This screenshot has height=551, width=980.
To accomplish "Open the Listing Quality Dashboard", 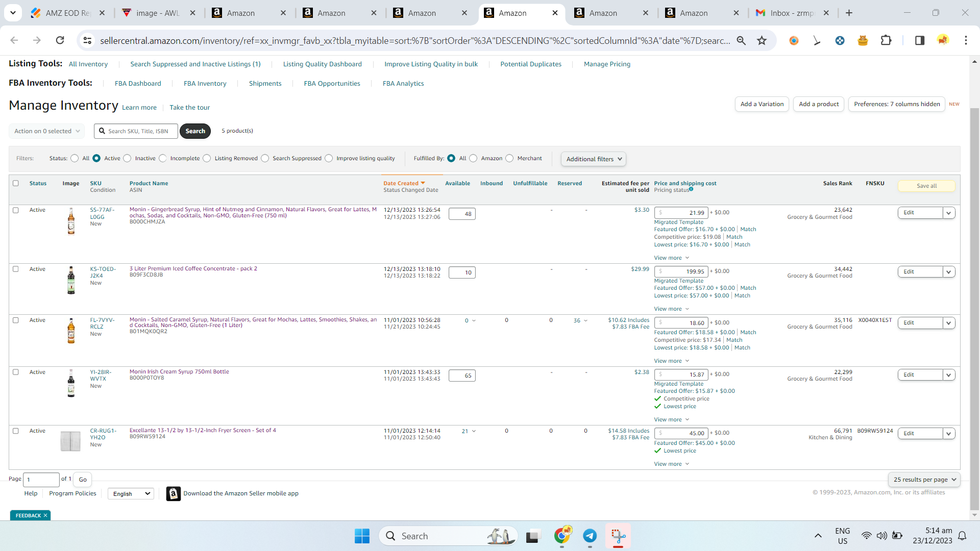I will (322, 64).
